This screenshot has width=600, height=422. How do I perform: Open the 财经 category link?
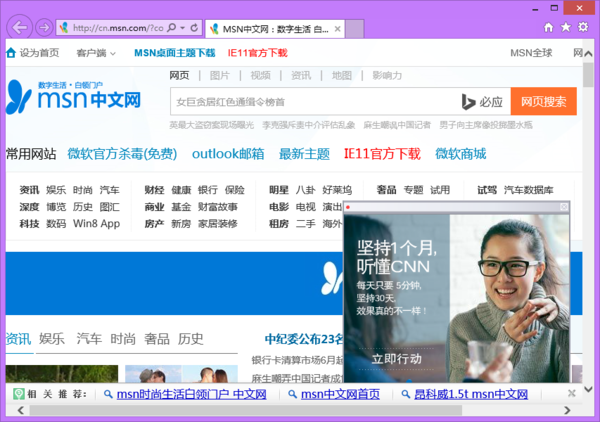154,190
